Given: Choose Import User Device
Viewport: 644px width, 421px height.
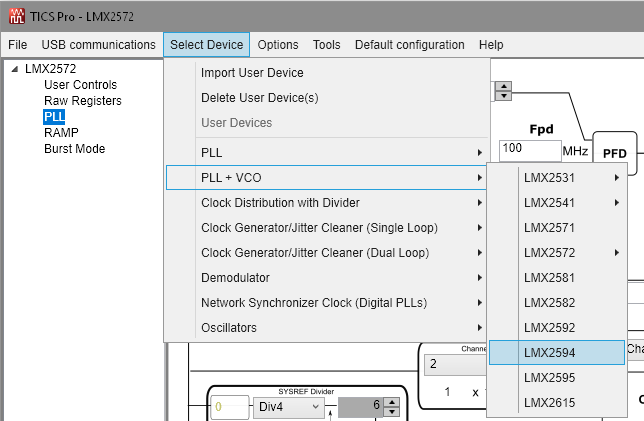Looking at the screenshot, I should [x=252, y=73].
